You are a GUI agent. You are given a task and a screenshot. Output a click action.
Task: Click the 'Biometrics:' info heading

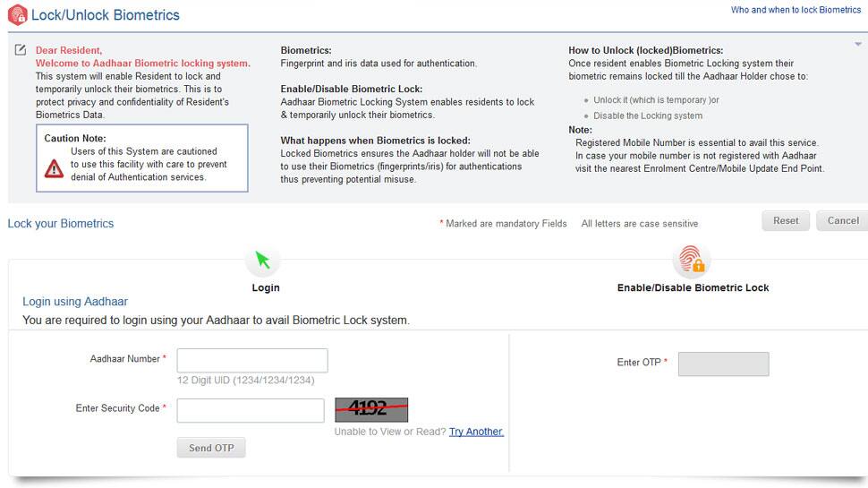click(306, 50)
